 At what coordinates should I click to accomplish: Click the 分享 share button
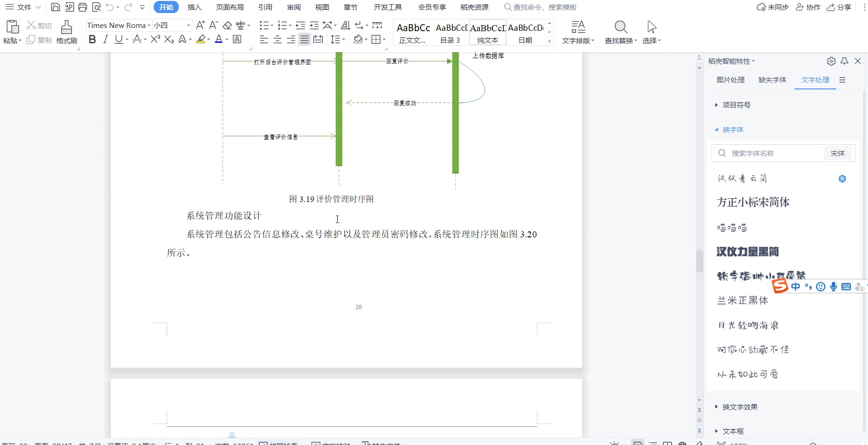839,7
